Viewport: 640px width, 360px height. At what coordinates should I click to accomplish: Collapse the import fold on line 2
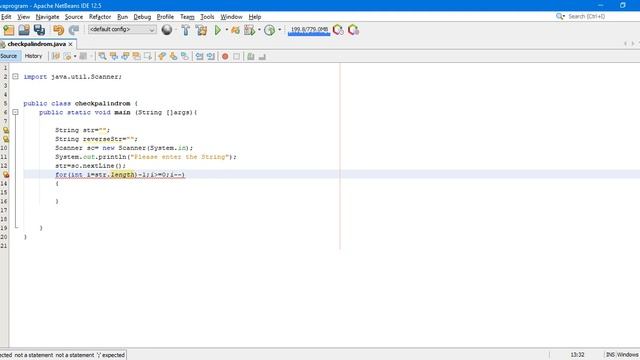coord(16,76)
